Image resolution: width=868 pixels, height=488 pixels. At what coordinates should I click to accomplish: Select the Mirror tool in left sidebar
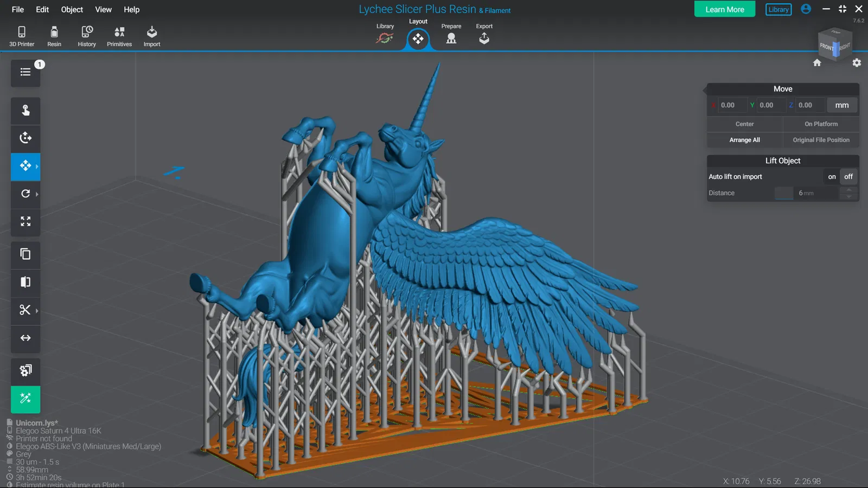click(x=25, y=282)
